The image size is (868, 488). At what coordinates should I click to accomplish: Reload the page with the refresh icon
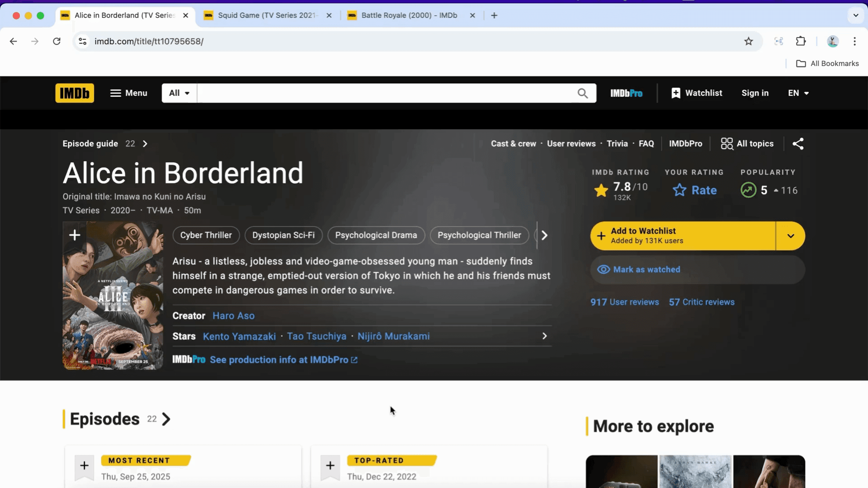57,41
